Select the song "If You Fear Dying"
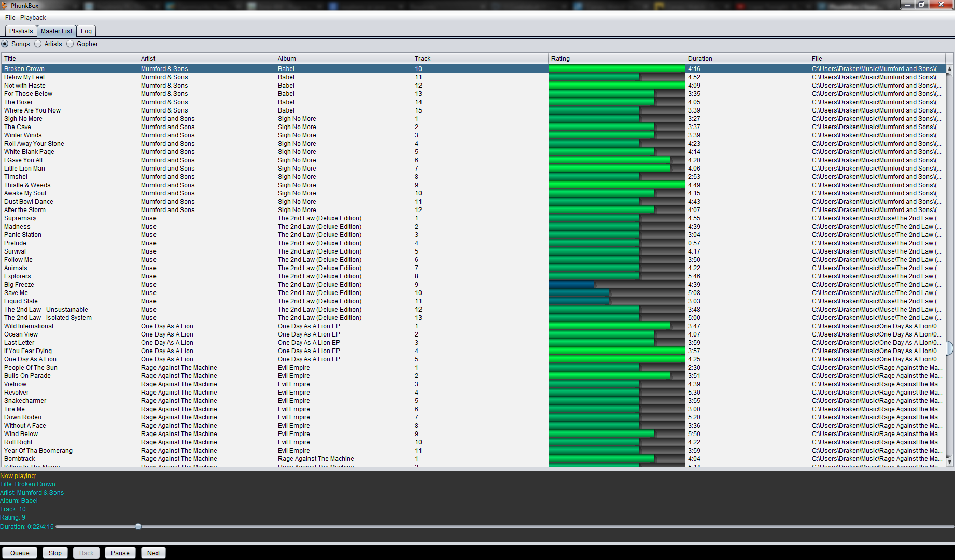The width and height of the screenshot is (955, 560). click(28, 351)
